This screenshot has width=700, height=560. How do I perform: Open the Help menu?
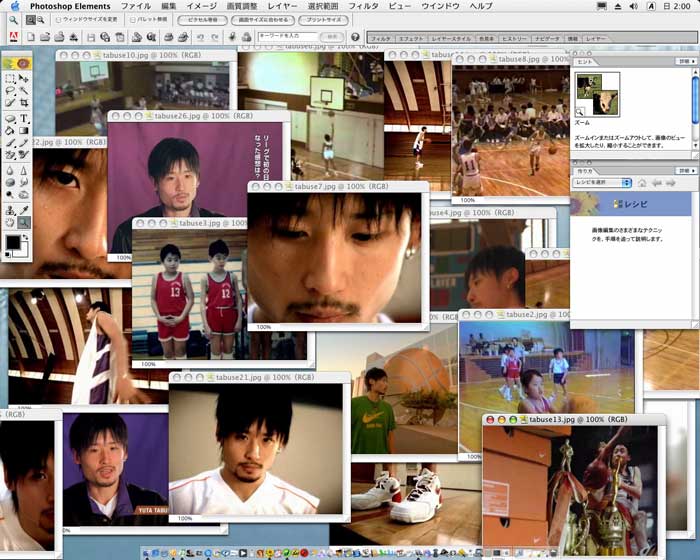tap(481, 6)
